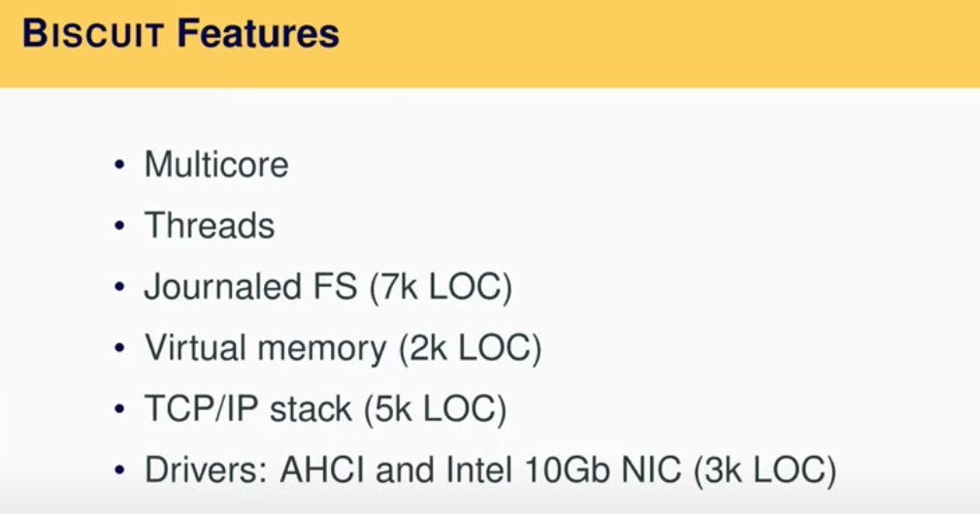The height and width of the screenshot is (514, 980).
Task: Click the Multicore bullet text
Action: pyautogui.click(x=216, y=165)
